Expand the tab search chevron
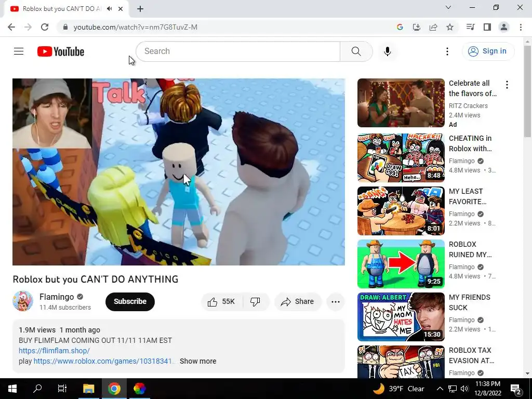Viewport: 532px width, 399px height. (448, 7)
